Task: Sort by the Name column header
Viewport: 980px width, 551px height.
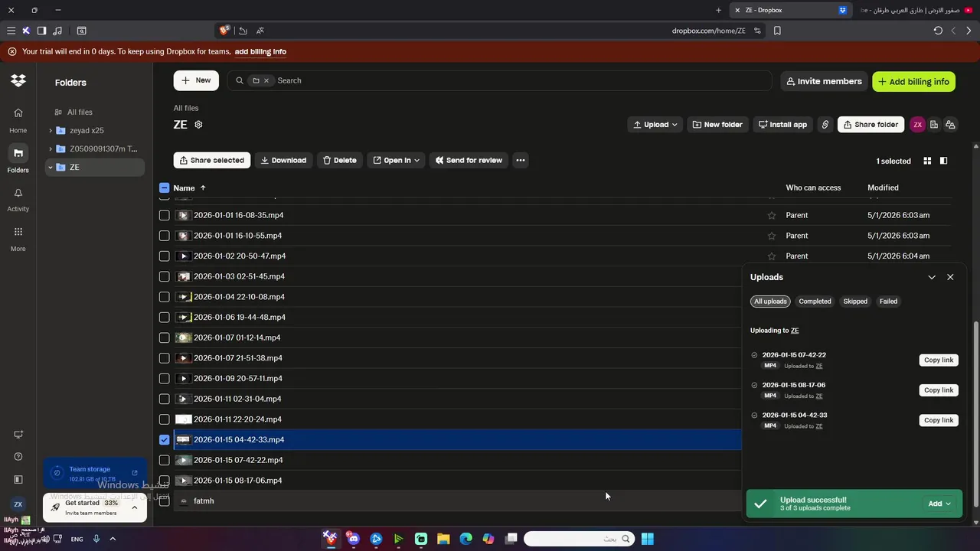Action: pos(184,187)
